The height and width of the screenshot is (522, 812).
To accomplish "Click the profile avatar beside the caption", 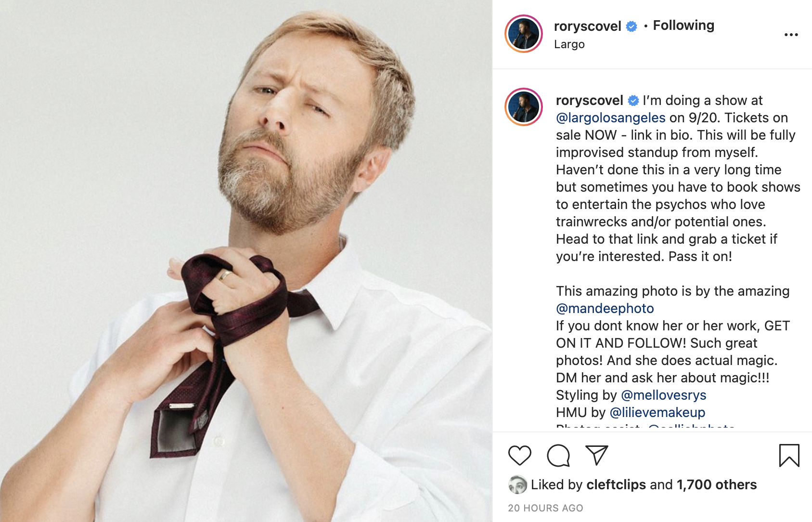I will pyautogui.click(x=524, y=107).
